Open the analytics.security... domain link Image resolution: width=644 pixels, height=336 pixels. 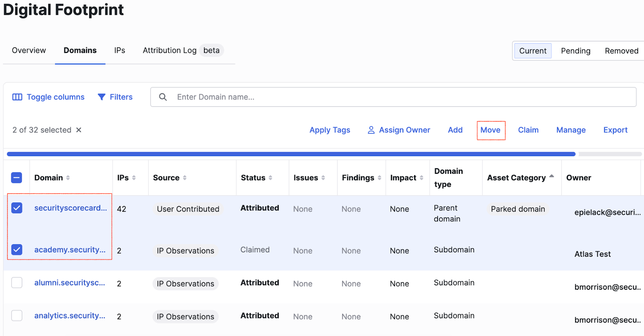[x=70, y=316]
